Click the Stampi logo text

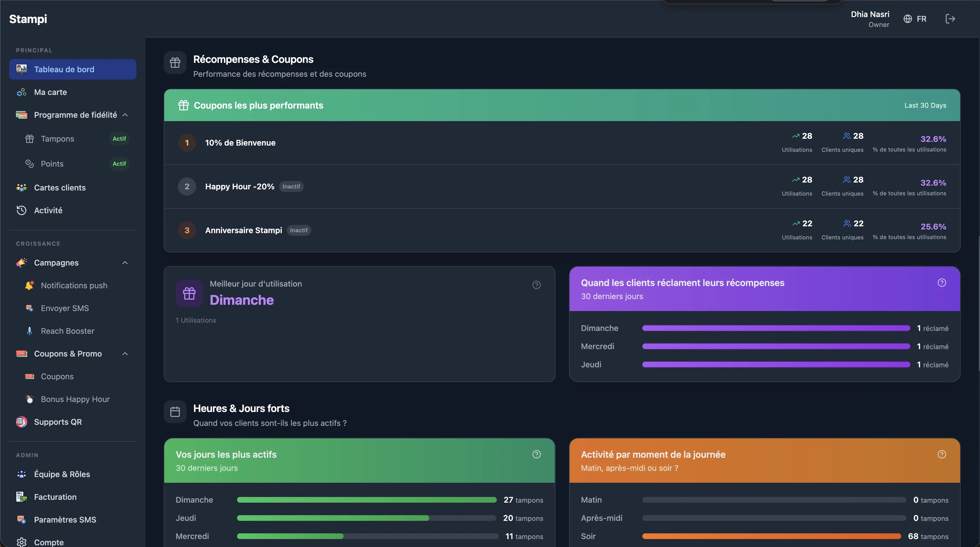click(28, 19)
